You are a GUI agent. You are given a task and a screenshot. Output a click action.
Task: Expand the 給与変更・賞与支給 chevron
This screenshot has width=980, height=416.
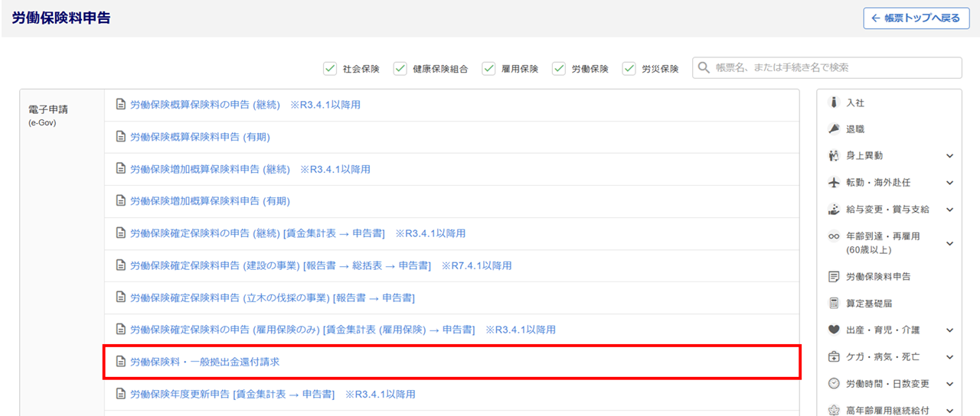pyautogui.click(x=949, y=210)
